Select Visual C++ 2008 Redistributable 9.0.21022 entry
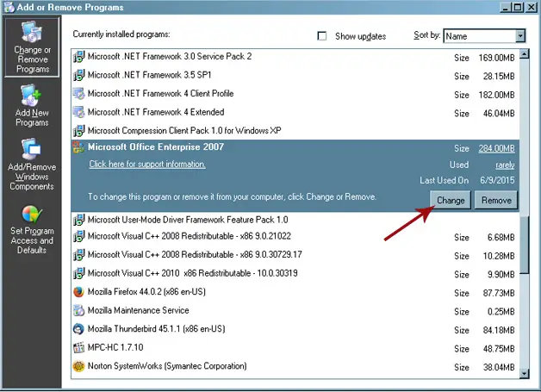This screenshot has height=392, width=541. [295, 237]
